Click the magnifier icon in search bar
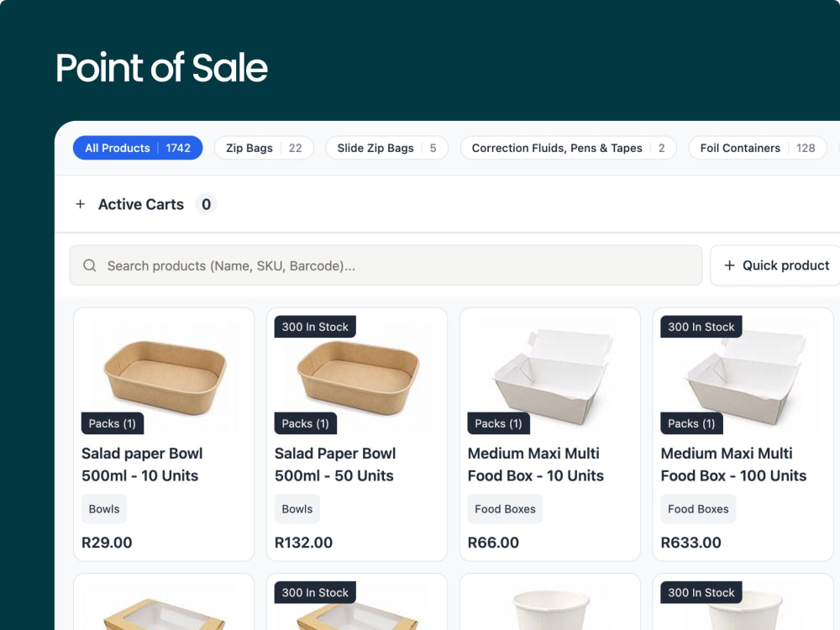The image size is (840, 630). coord(90,265)
